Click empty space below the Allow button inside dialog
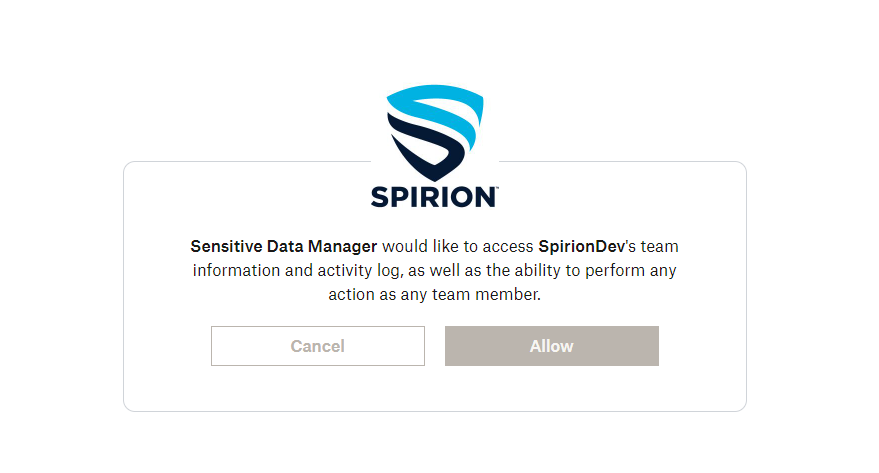 click(552, 388)
